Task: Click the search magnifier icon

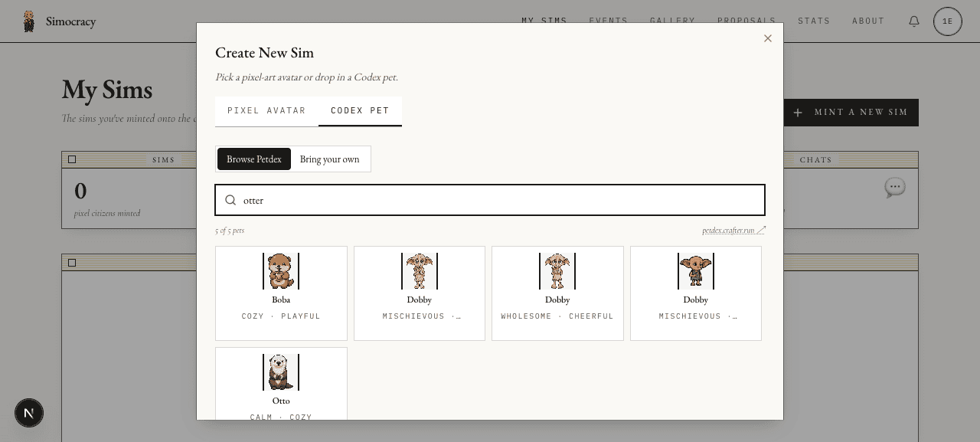Action: [230, 200]
